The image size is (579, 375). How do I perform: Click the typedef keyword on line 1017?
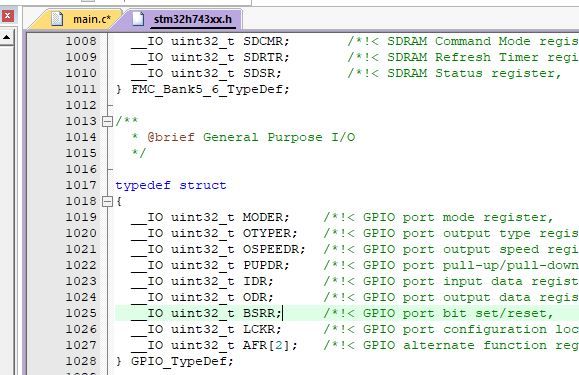143,185
